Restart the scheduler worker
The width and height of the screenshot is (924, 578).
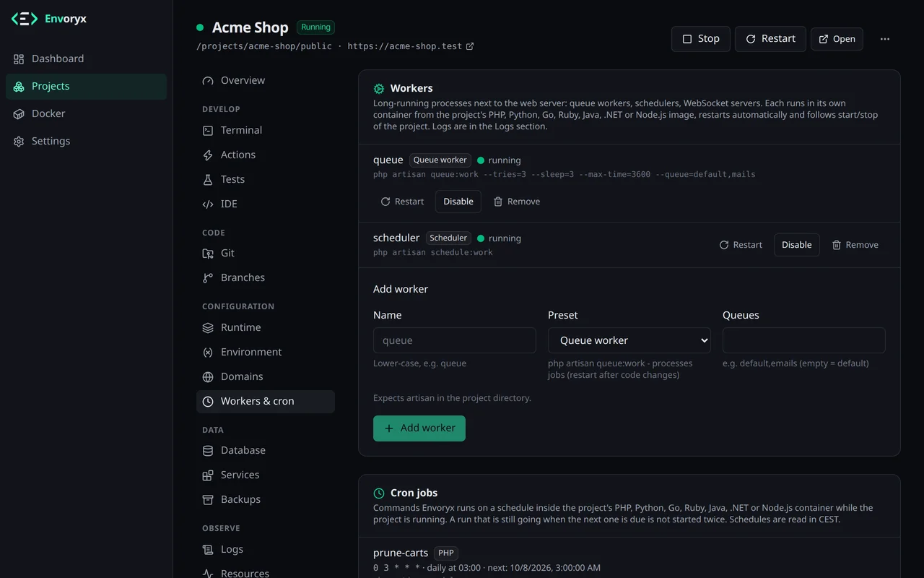pyautogui.click(x=741, y=245)
